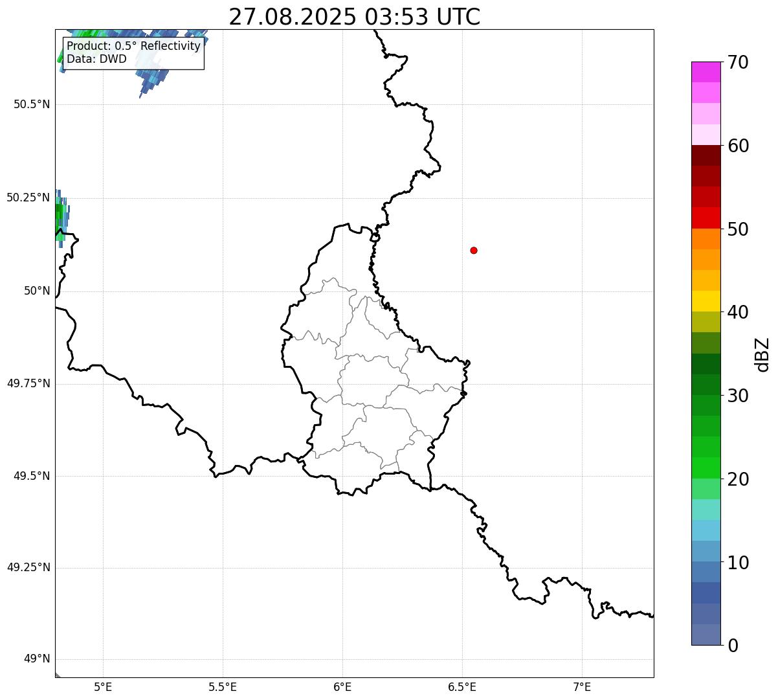This screenshot has height=700, width=778.
Task: Click the 50.5°N latitude label
Action: tap(32, 104)
